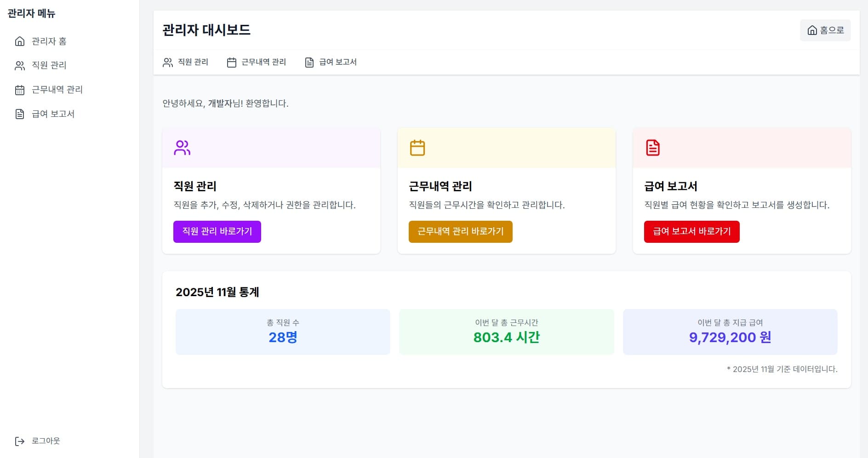
Task: Click the red document icon on 급여 보고서 card
Action: coord(652,147)
